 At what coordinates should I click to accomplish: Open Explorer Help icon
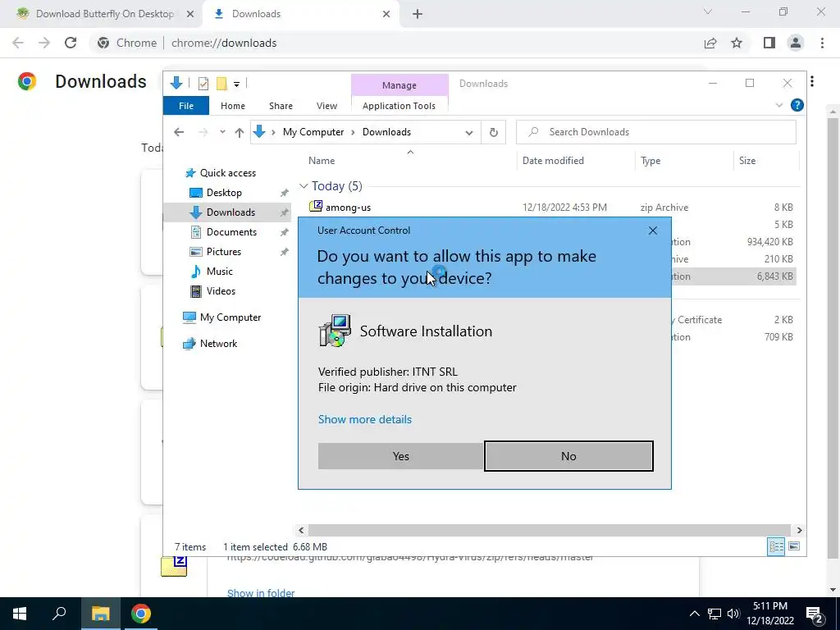click(797, 106)
